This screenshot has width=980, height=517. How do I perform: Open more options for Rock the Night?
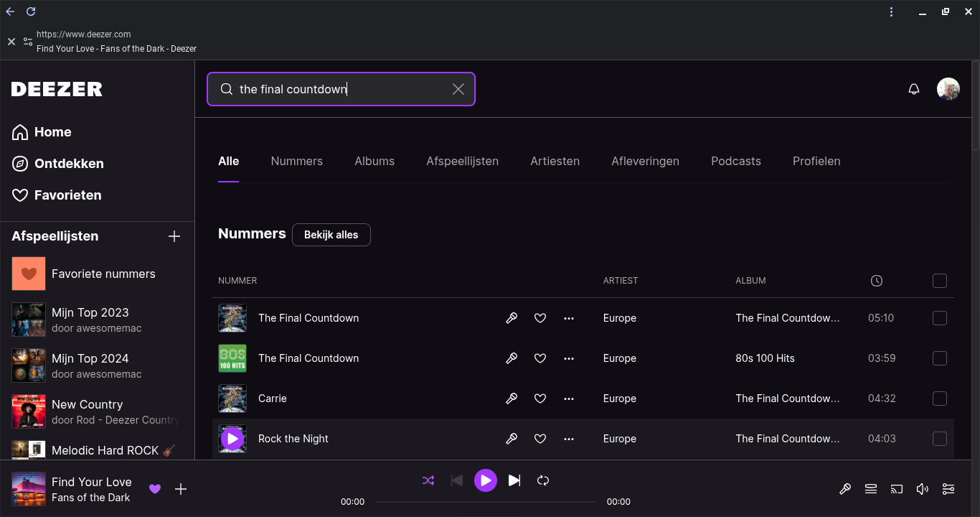(x=569, y=439)
